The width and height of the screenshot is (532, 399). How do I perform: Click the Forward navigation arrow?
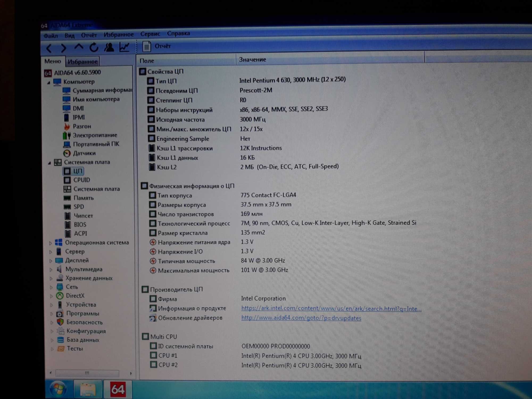coord(64,48)
